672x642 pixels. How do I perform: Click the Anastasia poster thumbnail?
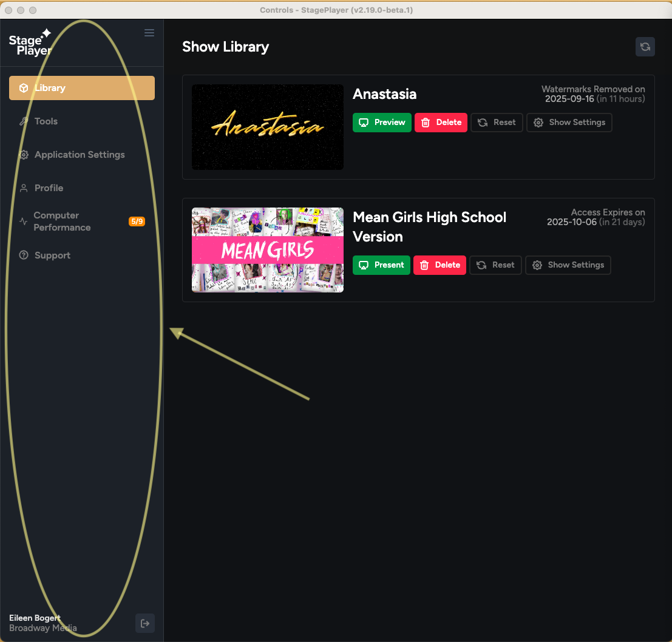pos(268,127)
